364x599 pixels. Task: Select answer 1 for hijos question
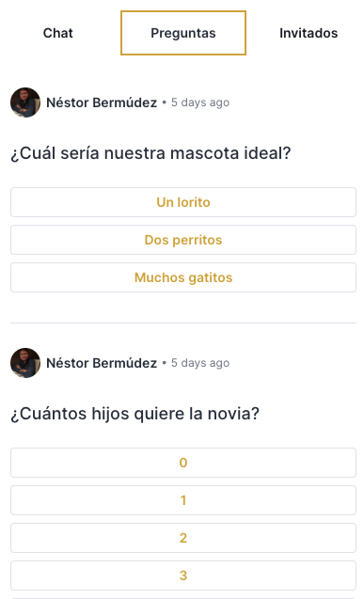(183, 500)
